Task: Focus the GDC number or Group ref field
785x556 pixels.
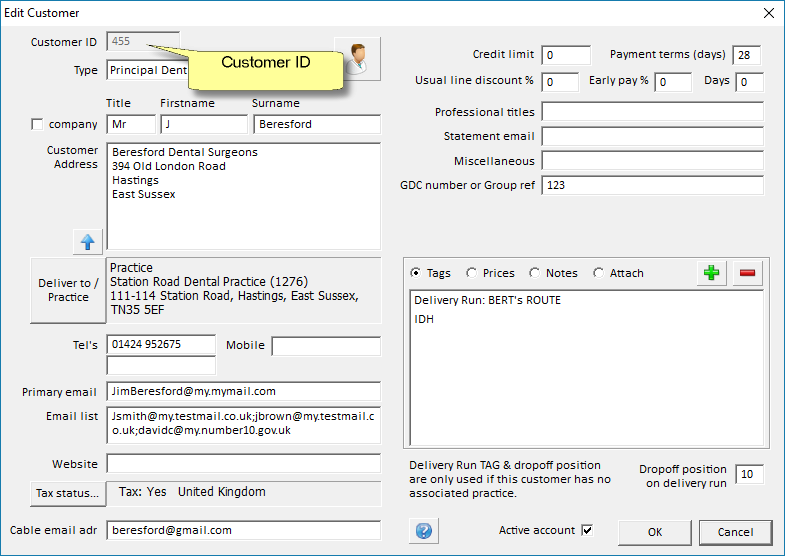Action: (x=652, y=185)
